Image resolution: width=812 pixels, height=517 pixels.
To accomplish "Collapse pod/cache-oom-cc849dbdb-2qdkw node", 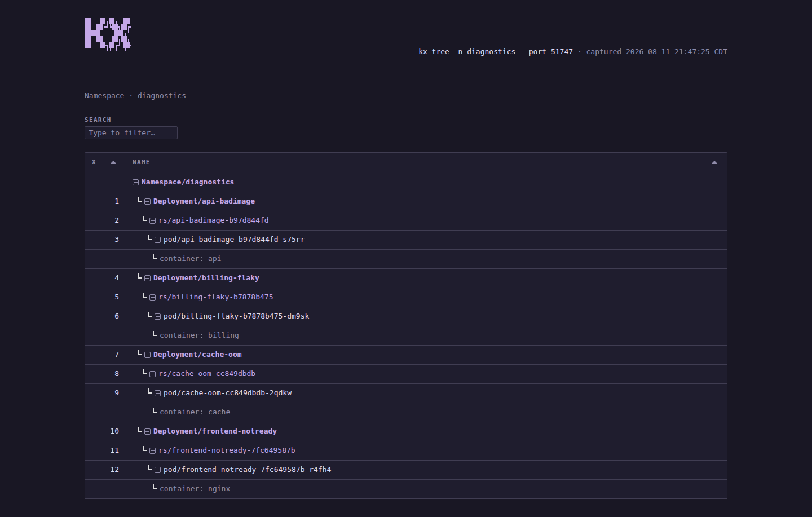I will pyautogui.click(x=157, y=393).
